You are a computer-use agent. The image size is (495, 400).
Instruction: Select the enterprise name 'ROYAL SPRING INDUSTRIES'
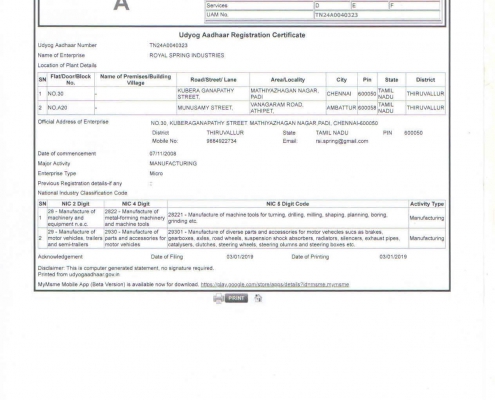coord(187,55)
